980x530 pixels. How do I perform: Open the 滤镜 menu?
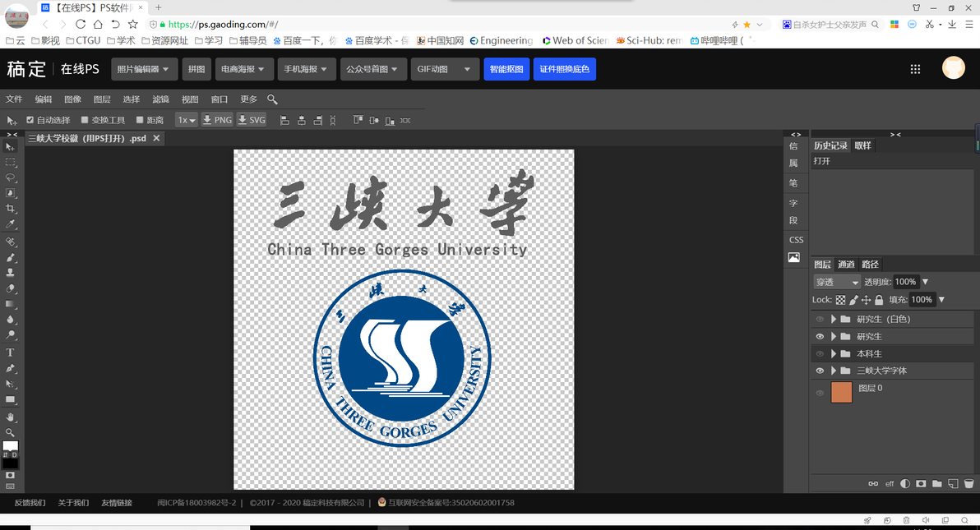click(x=160, y=99)
